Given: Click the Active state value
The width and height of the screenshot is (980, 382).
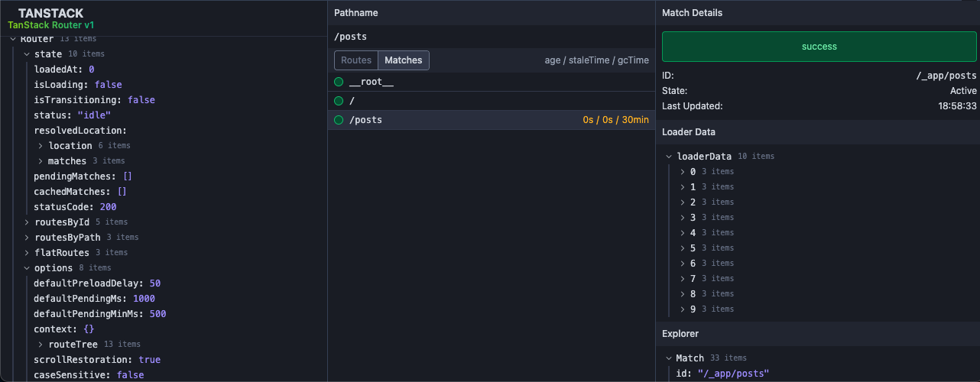Looking at the screenshot, I should coord(963,91).
